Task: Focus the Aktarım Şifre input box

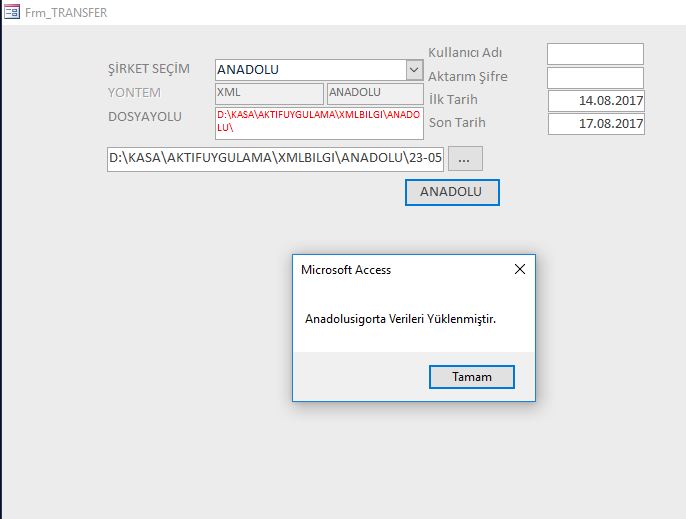Action: 595,77
